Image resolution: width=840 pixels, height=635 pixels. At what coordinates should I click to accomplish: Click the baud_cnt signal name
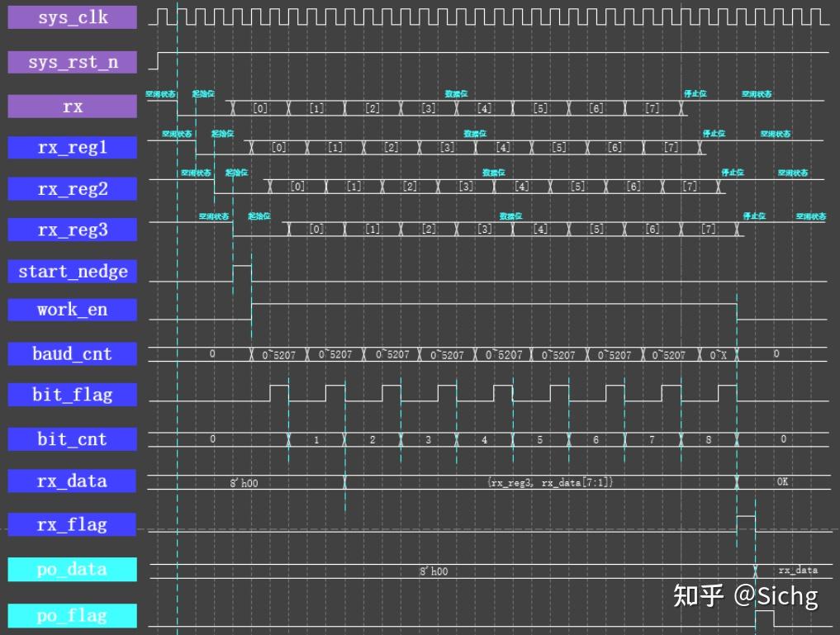[x=71, y=353]
